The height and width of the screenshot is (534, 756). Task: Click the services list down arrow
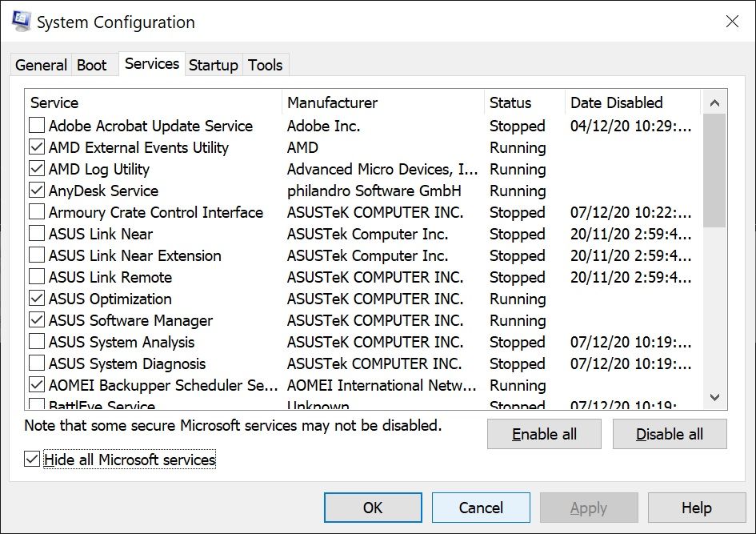714,397
